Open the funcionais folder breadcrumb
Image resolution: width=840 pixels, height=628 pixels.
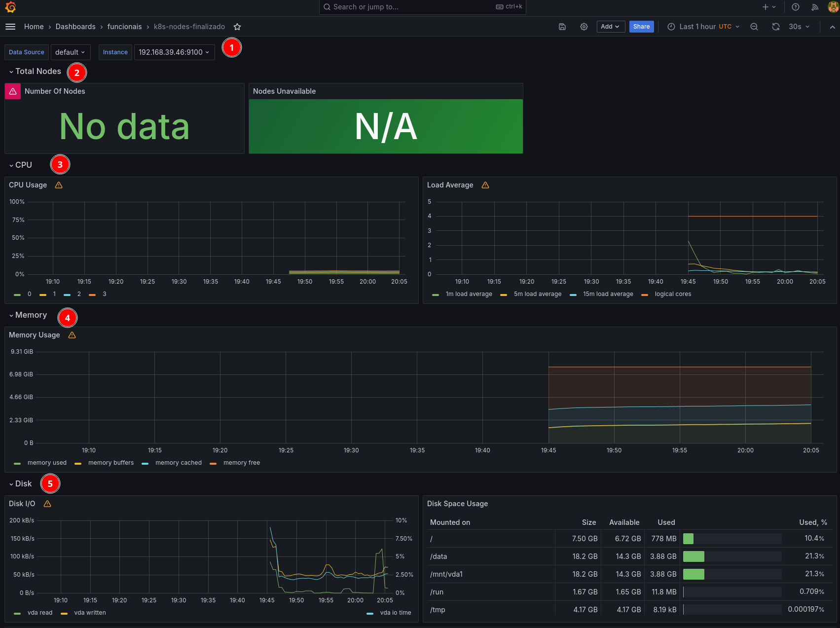point(124,27)
